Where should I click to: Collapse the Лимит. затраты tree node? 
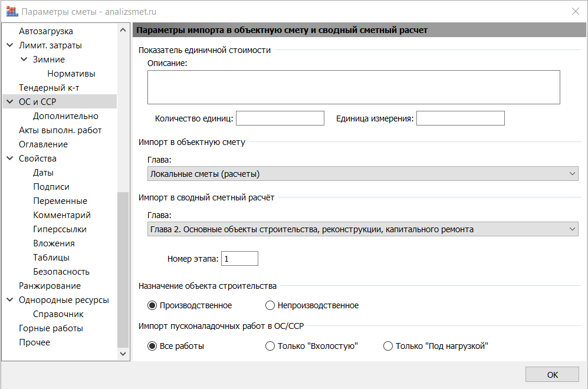(10, 45)
